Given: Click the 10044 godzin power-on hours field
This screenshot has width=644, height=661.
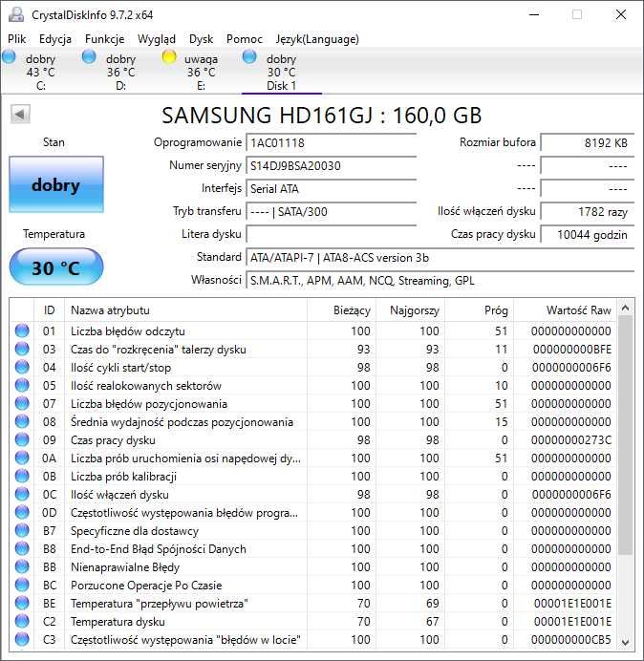Looking at the screenshot, I should [588, 234].
